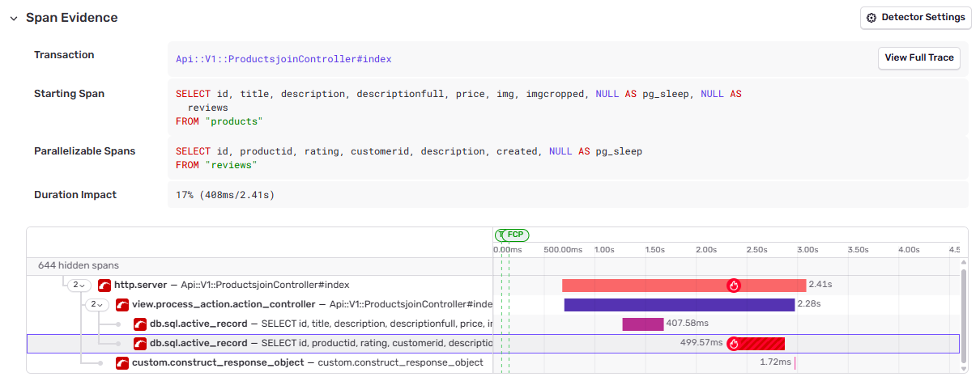The height and width of the screenshot is (381, 980).
Task: Click the 'Parallelizable Spans' field label
Action: pos(85,151)
